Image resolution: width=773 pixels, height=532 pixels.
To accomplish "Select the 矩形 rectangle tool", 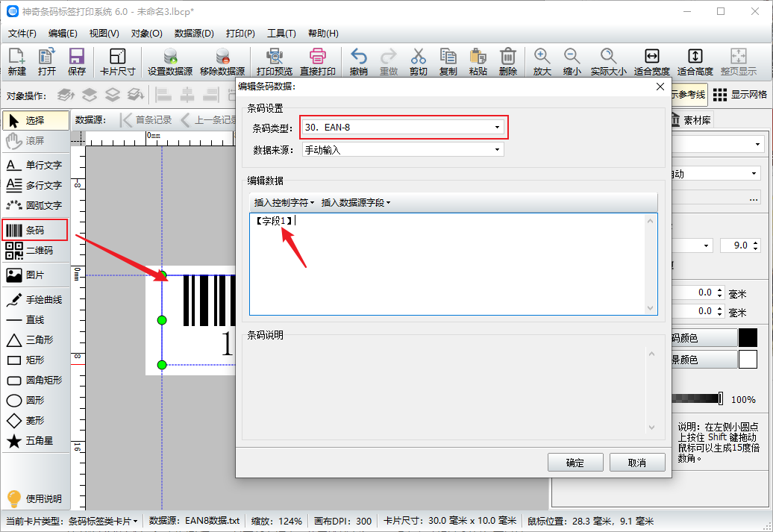I will click(35, 360).
